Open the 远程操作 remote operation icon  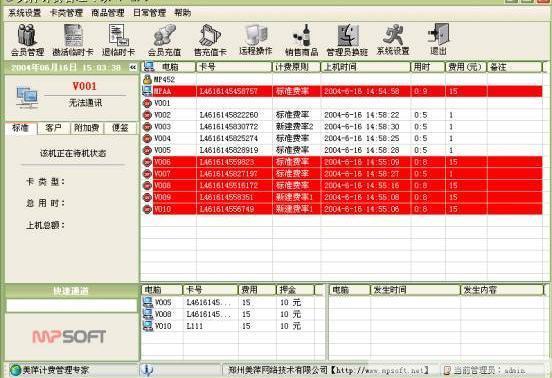point(256,39)
